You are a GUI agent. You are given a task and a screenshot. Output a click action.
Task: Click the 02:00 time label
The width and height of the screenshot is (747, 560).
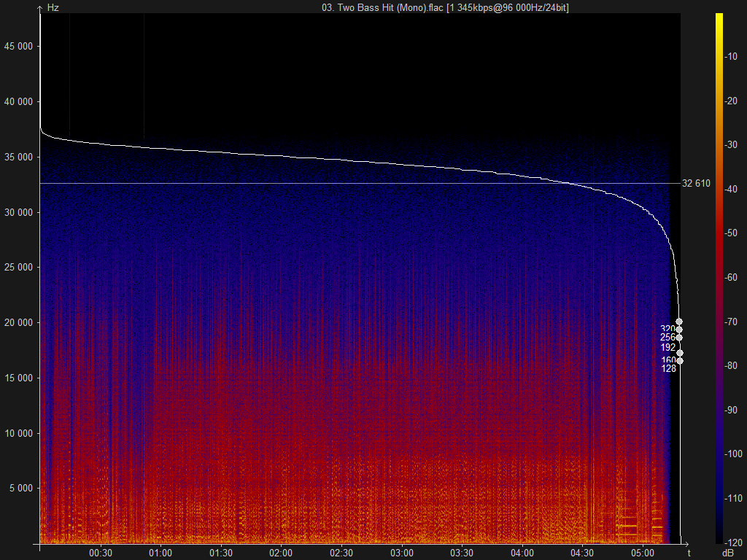click(281, 553)
